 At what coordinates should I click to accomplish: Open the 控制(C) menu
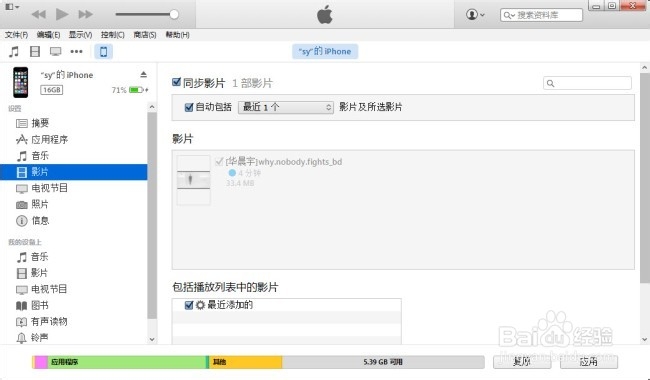click(x=113, y=35)
